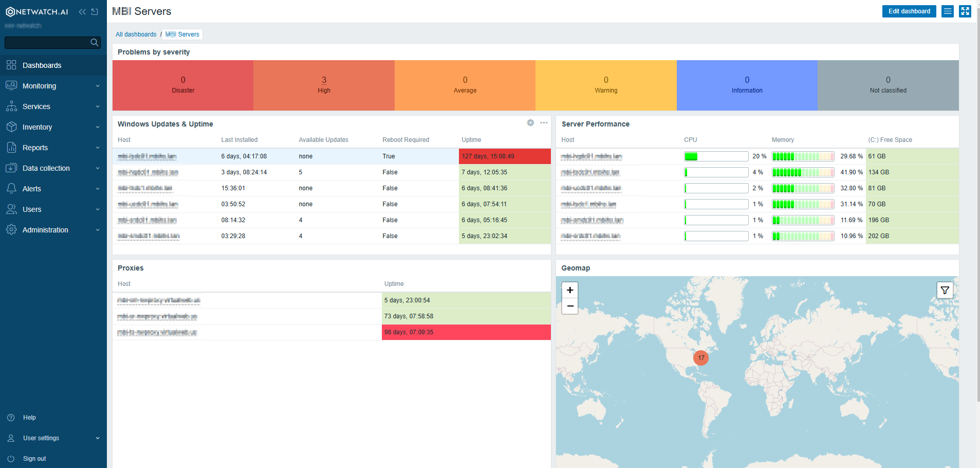Open the three-dot menu on the Windows Updates widget

coord(544,123)
